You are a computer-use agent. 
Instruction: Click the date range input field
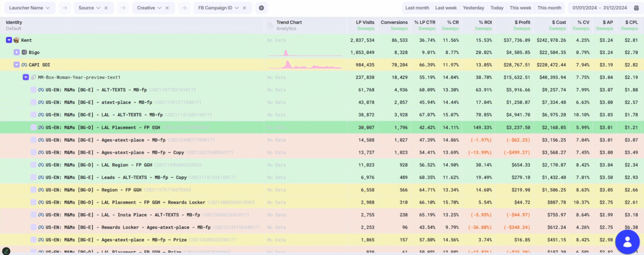coord(599,8)
